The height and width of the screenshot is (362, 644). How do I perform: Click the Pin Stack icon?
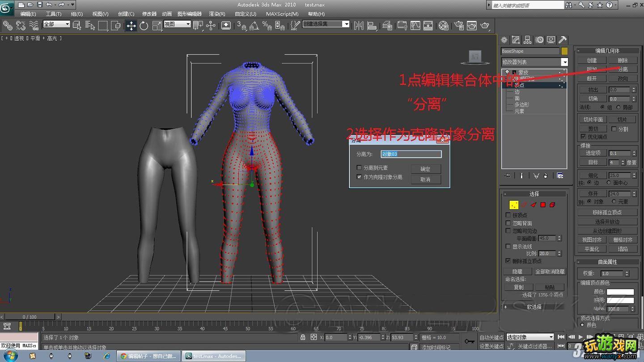coord(507,176)
